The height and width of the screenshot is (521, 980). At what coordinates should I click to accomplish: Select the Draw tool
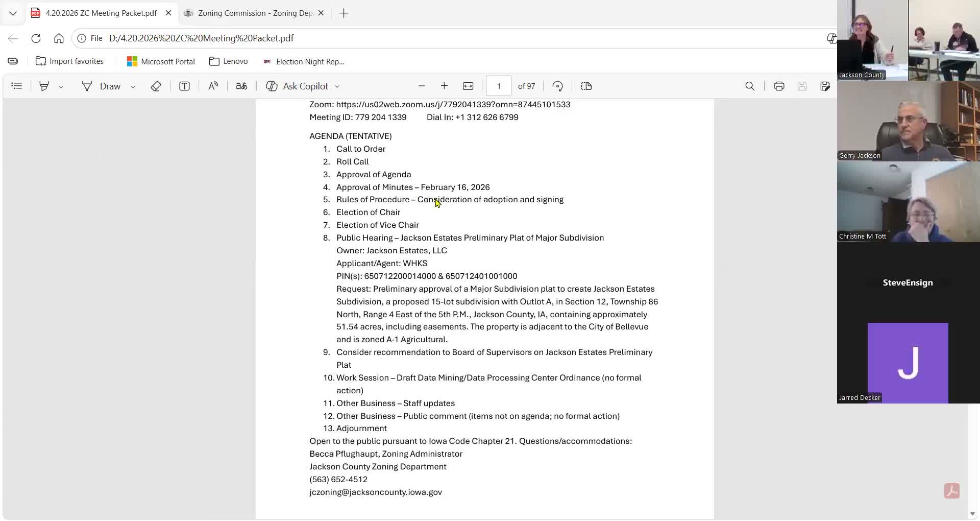pyautogui.click(x=102, y=86)
